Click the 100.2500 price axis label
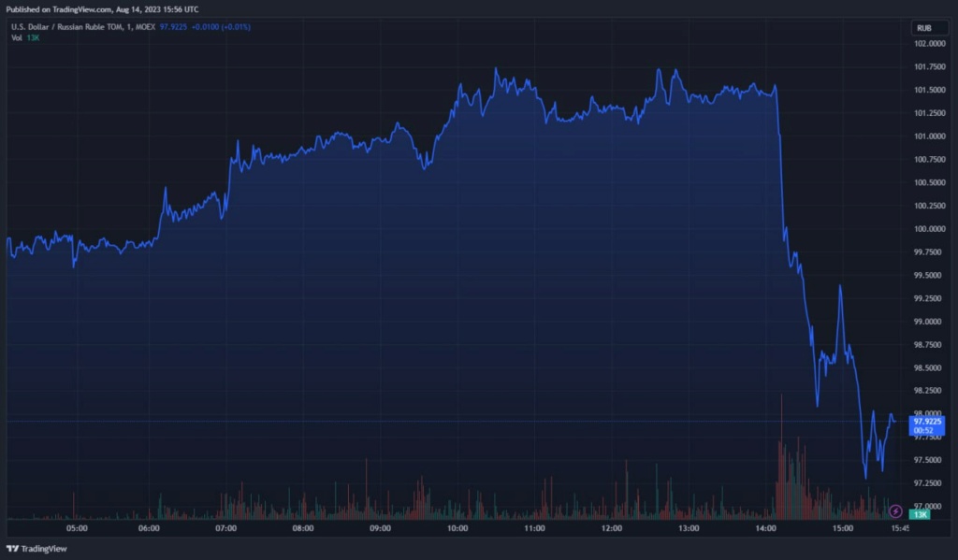Image resolution: width=958 pixels, height=560 pixels. coord(929,206)
